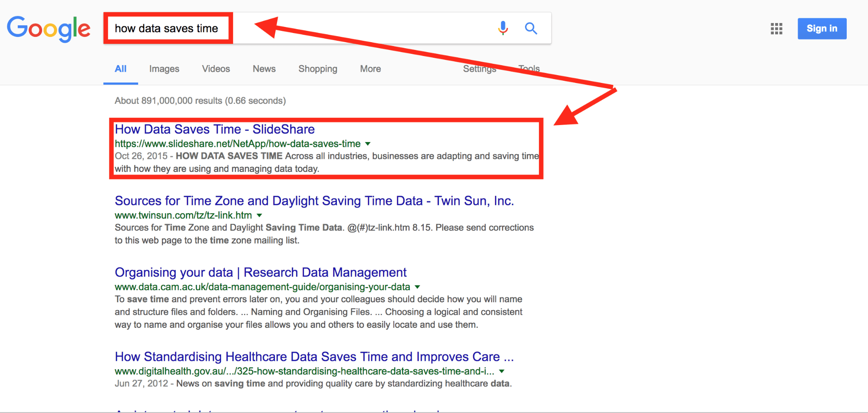Select the All results tab
Image resolution: width=868 pixels, height=413 pixels.
point(120,69)
